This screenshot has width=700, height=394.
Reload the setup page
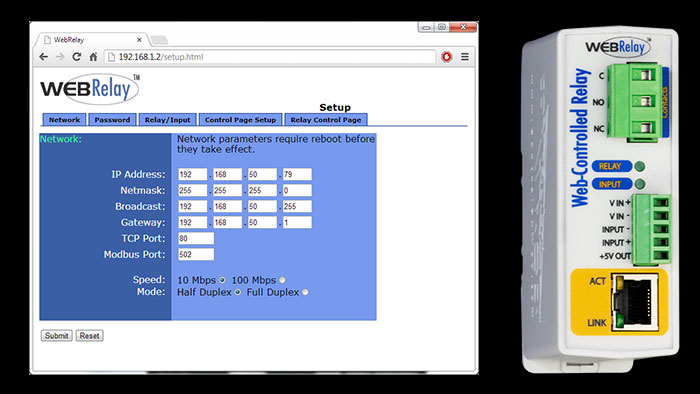click(x=77, y=57)
